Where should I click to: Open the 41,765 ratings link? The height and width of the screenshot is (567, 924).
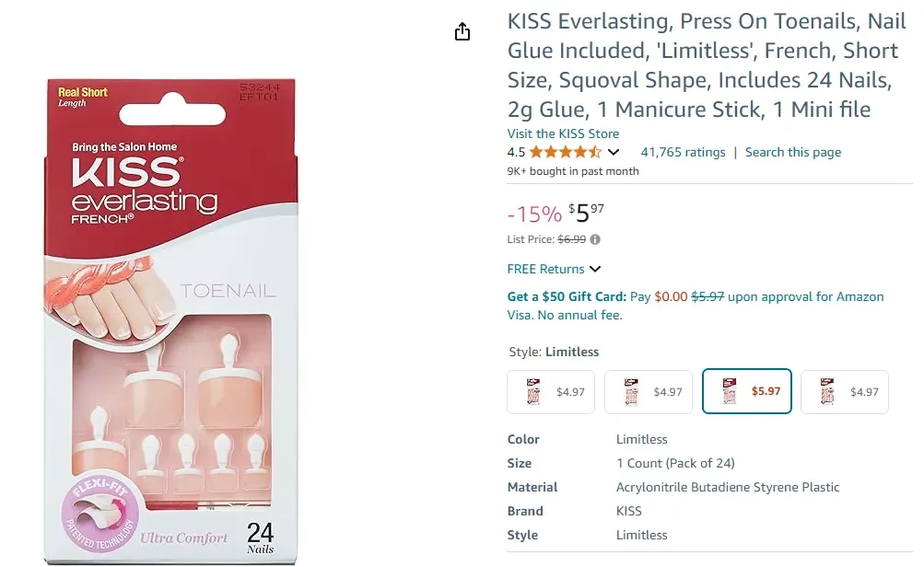tap(683, 153)
